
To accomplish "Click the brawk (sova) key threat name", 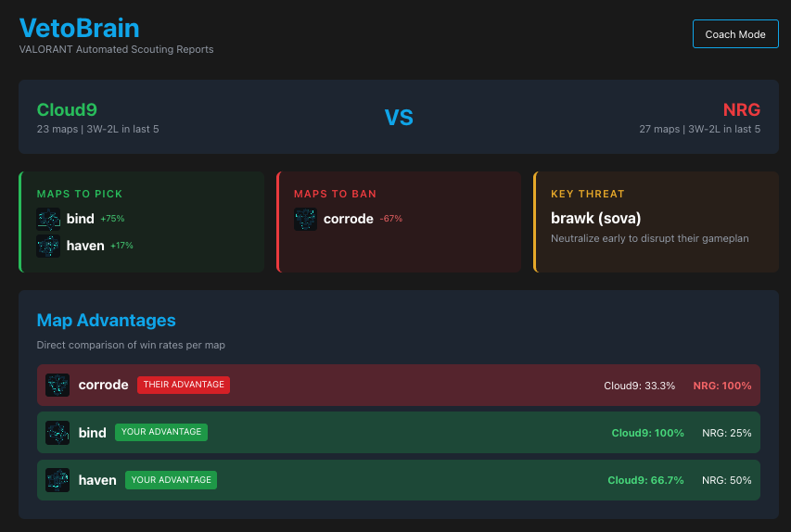I will pyautogui.click(x=595, y=218).
